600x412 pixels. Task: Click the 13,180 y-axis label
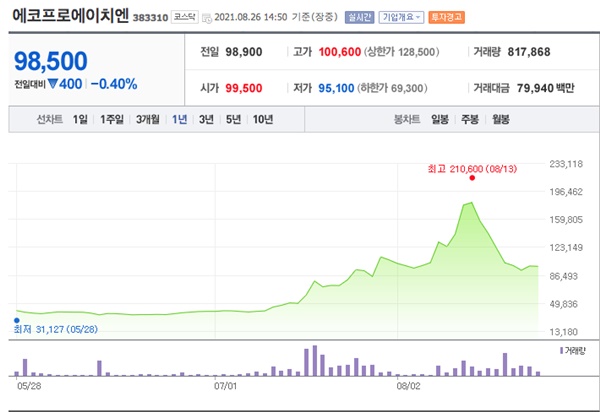tap(564, 332)
